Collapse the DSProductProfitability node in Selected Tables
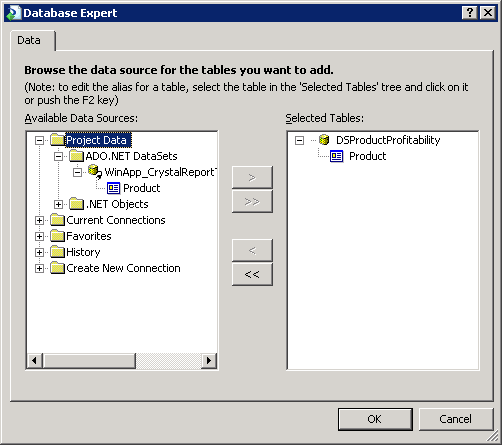This screenshot has height=445, width=502. [299, 140]
